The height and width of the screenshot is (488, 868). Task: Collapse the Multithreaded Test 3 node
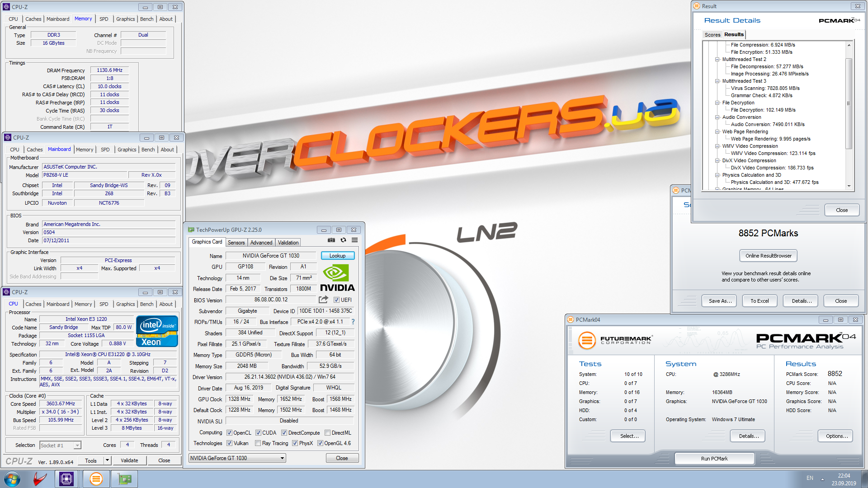coord(717,81)
